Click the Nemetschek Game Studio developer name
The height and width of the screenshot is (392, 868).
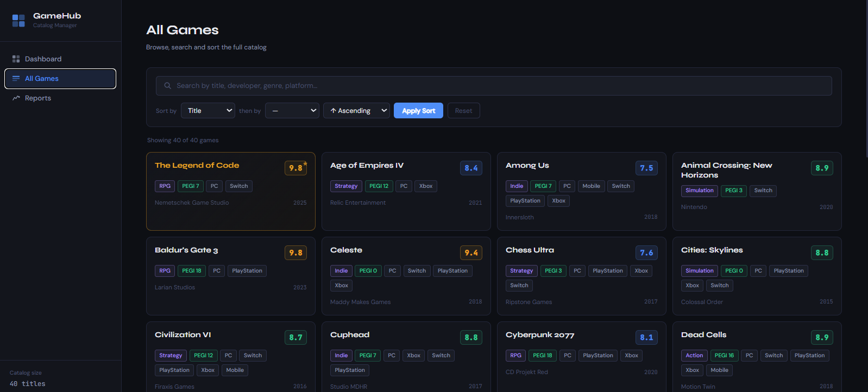[192, 203]
